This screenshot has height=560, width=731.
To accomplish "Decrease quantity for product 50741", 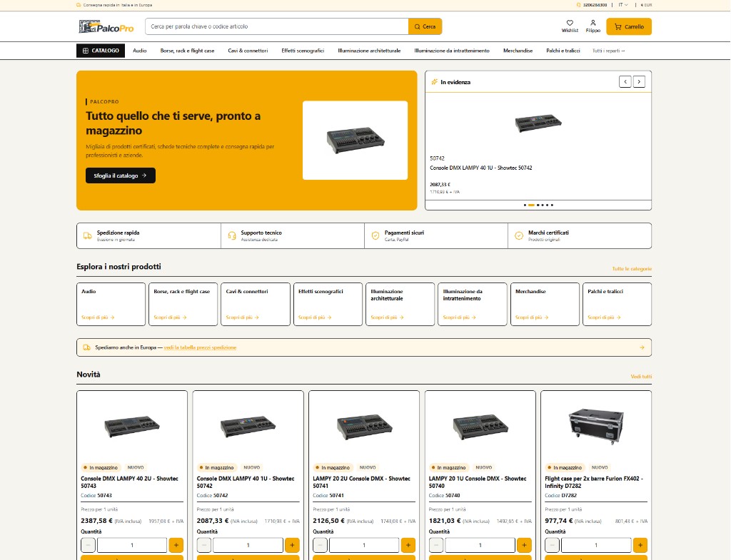I will click(321, 545).
